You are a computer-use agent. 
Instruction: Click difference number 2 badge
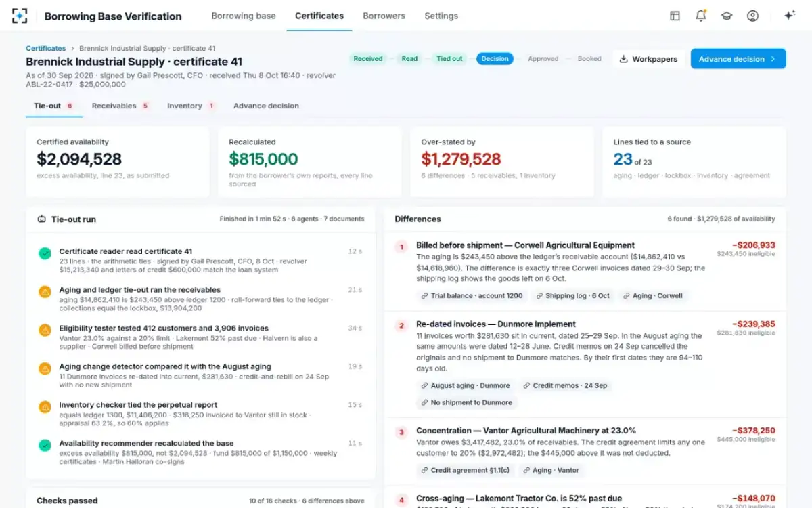click(x=401, y=326)
